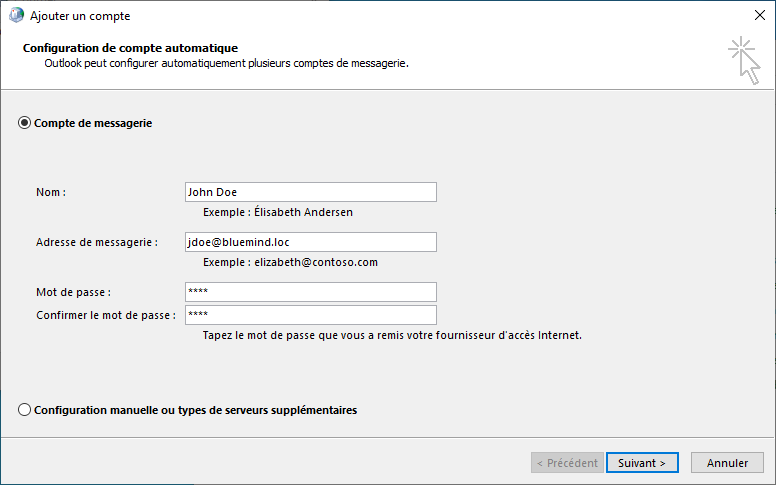Image resolution: width=776 pixels, height=485 pixels.
Task: Choose Configuration manuelle ou types de serveurs
Action: tap(25, 410)
